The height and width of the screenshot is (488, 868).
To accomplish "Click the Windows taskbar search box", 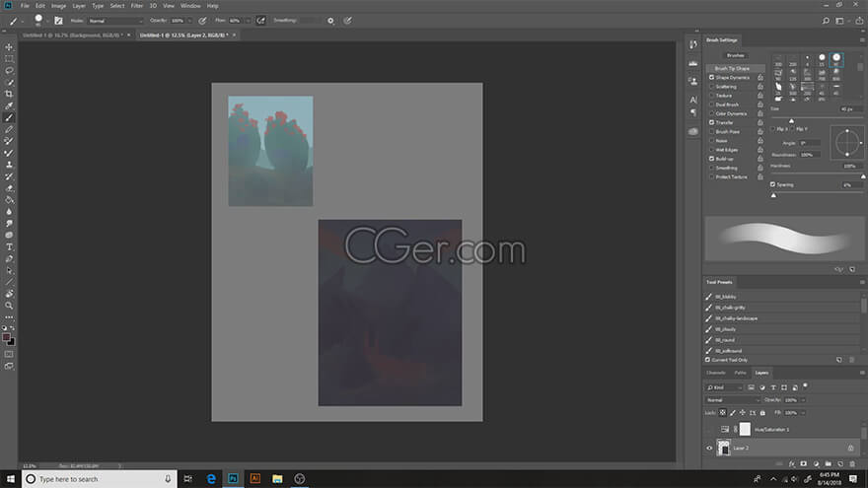I will coord(100,479).
